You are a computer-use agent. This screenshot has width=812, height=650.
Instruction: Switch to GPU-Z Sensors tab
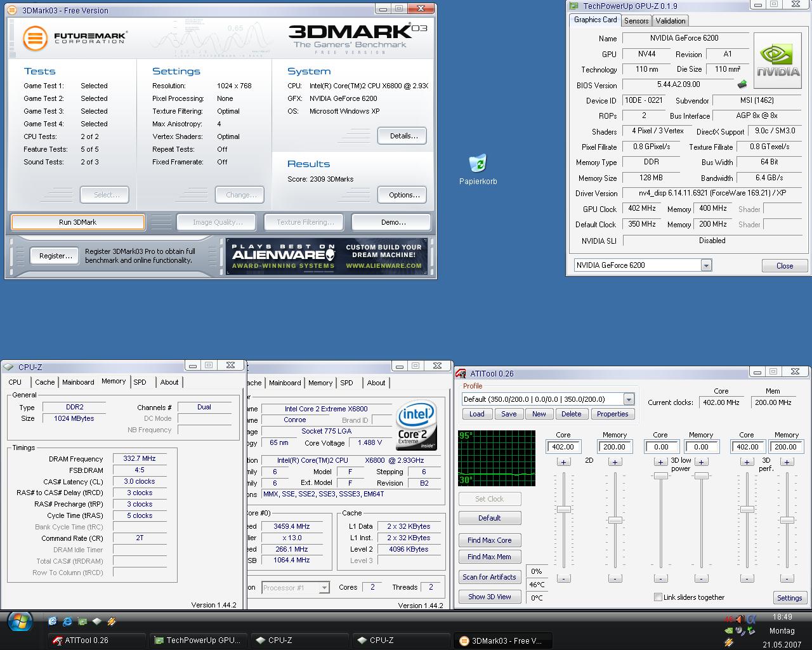coord(636,21)
